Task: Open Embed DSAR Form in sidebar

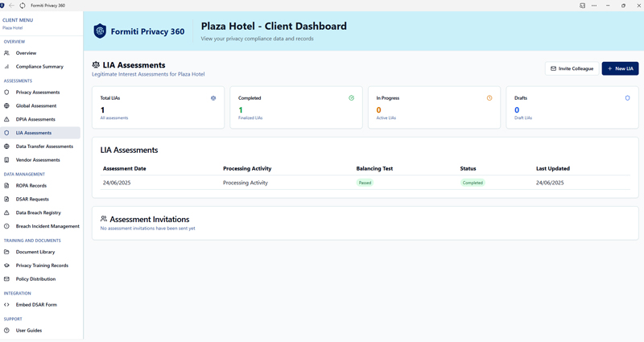Action: [36, 305]
